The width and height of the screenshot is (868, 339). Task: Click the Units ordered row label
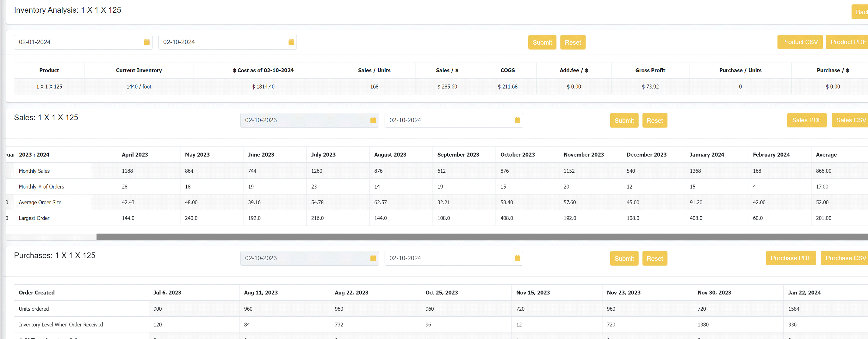click(34, 309)
